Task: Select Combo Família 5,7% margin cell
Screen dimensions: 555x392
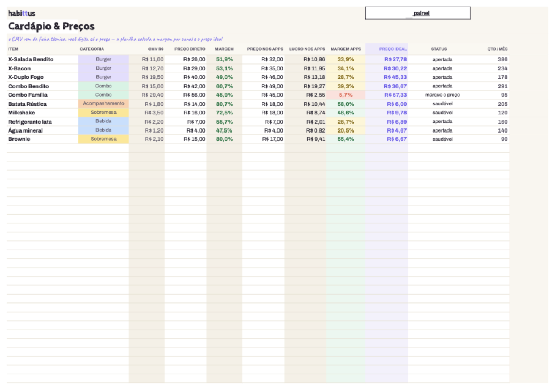Action: click(x=345, y=95)
